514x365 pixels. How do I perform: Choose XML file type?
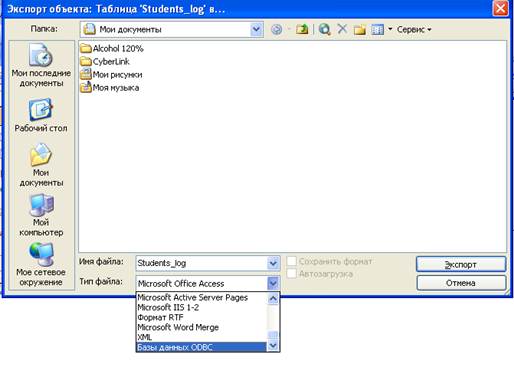pyautogui.click(x=202, y=337)
